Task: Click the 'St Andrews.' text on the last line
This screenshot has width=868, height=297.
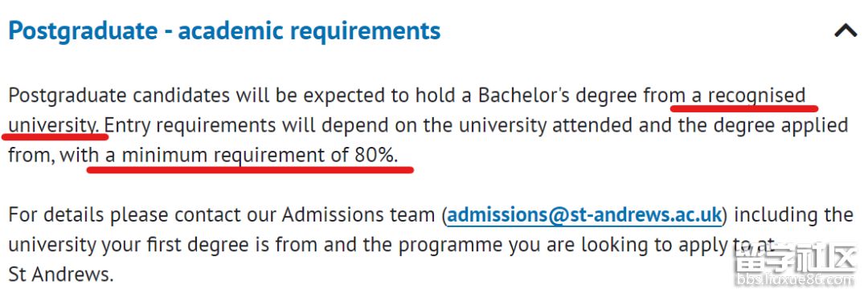Action: [61, 274]
